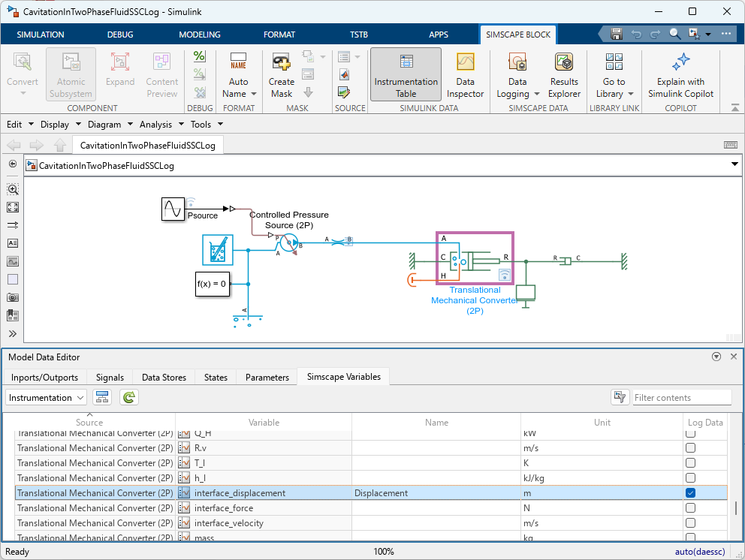Viewport: 745px width, 560px height.
Task: Click the zoom tool in canvas palette
Action: (x=13, y=189)
